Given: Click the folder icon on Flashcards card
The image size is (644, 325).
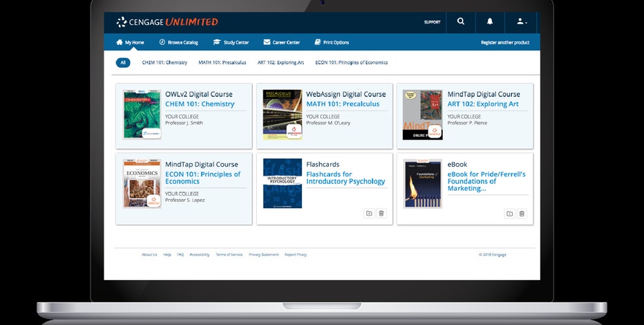Looking at the screenshot, I should tap(369, 213).
